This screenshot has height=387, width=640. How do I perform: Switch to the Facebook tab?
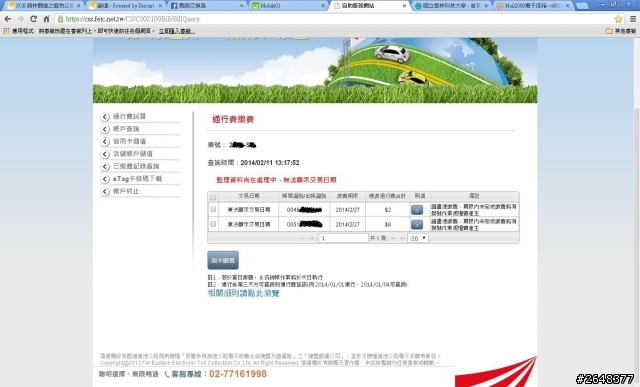(207, 6)
